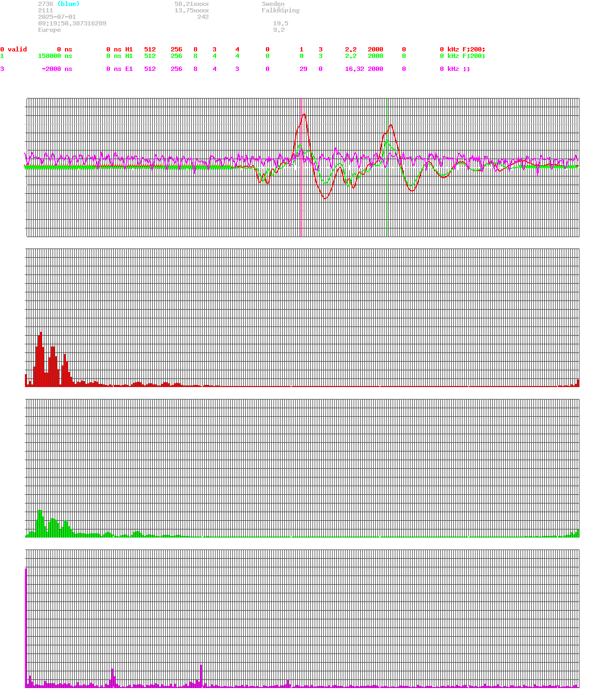Click the date 2025-07-01
This screenshot has height=700, width=593.
pos(57,17)
